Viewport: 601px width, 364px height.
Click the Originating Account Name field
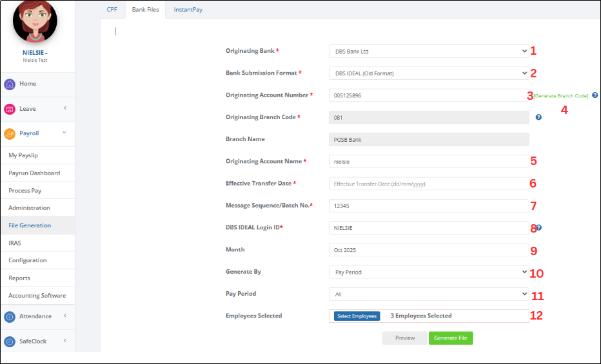tap(429, 162)
